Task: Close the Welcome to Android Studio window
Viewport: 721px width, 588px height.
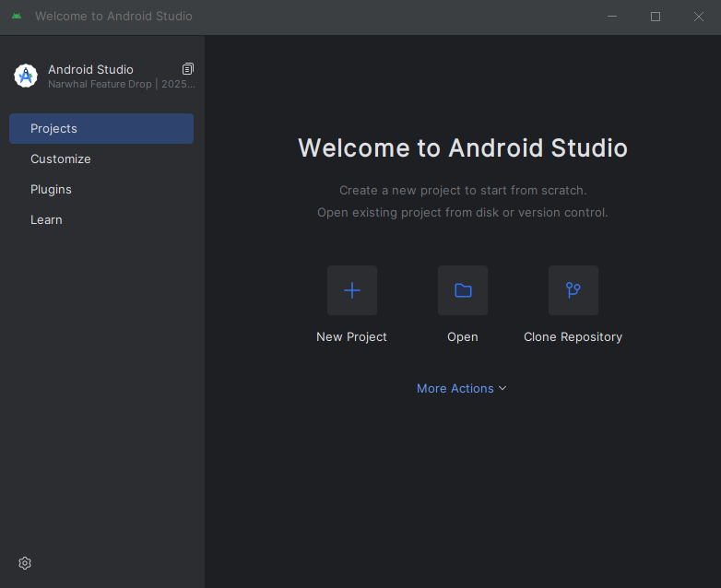Action: [699, 17]
